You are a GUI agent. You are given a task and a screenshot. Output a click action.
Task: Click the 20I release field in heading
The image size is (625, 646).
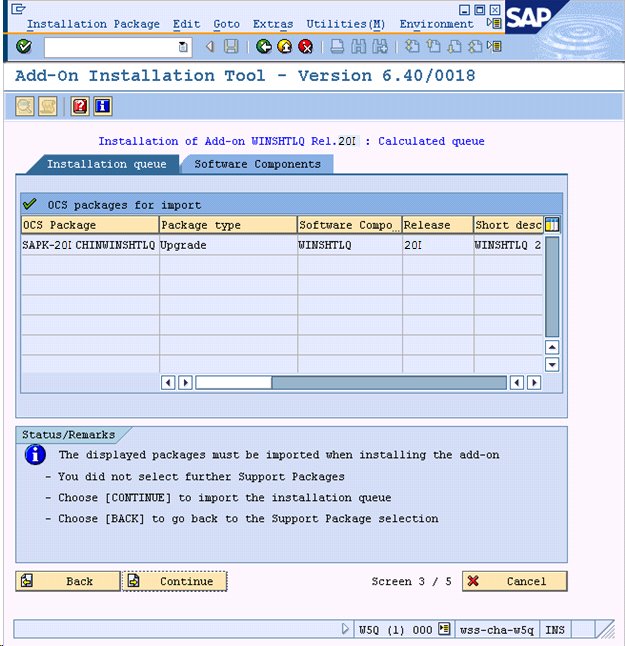pyautogui.click(x=347, y=141)
